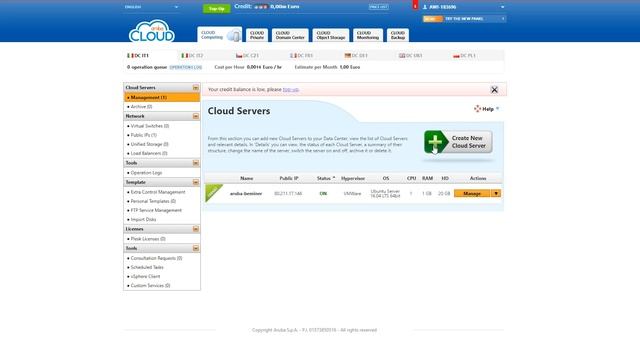Click the green plus Create New Cloud Server icon
Image resolution: width=640 pixels, height=360 pixels.
(x=436, y=142)
